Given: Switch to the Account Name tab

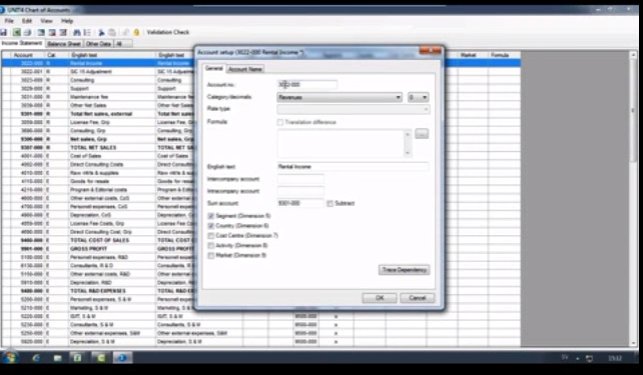Looking at the screenshot, I should point(245,69).
